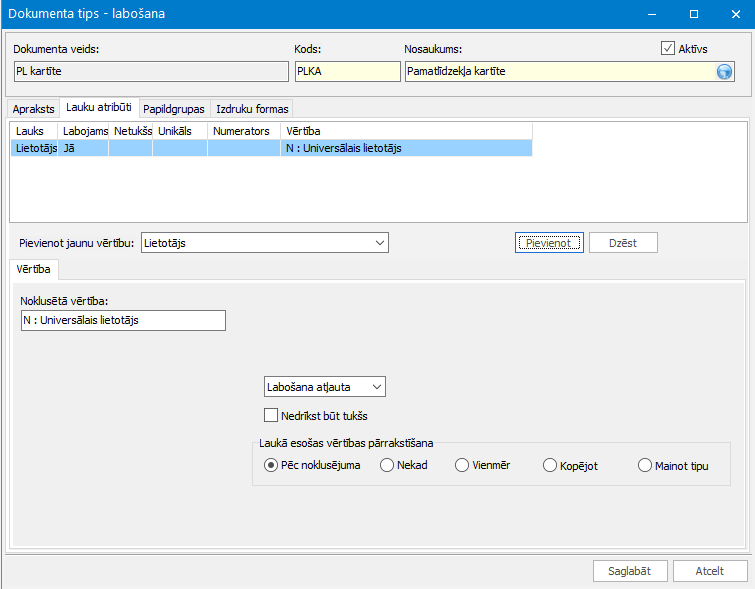Select the Nekad radio option

[387, 465]
